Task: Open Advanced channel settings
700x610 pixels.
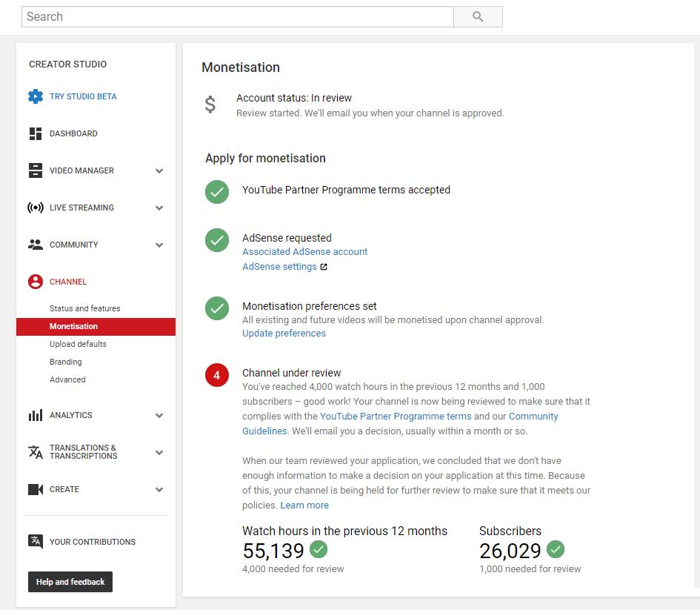Action: (67, 379)
